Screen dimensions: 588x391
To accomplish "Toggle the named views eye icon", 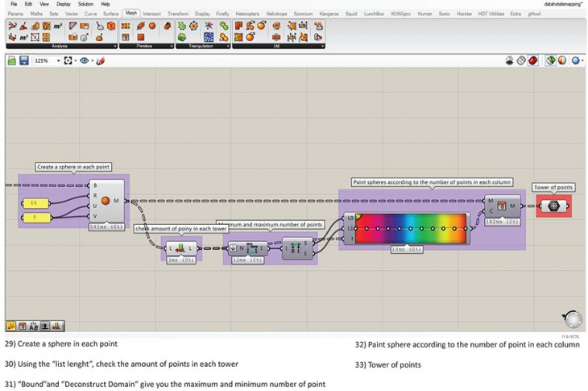I will [x=85, y=60].
